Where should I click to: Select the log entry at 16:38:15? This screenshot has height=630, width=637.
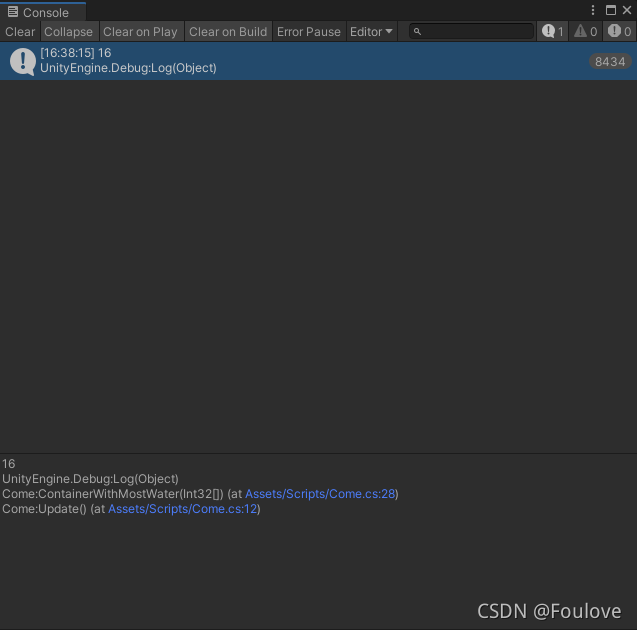[x=318, y=61]
